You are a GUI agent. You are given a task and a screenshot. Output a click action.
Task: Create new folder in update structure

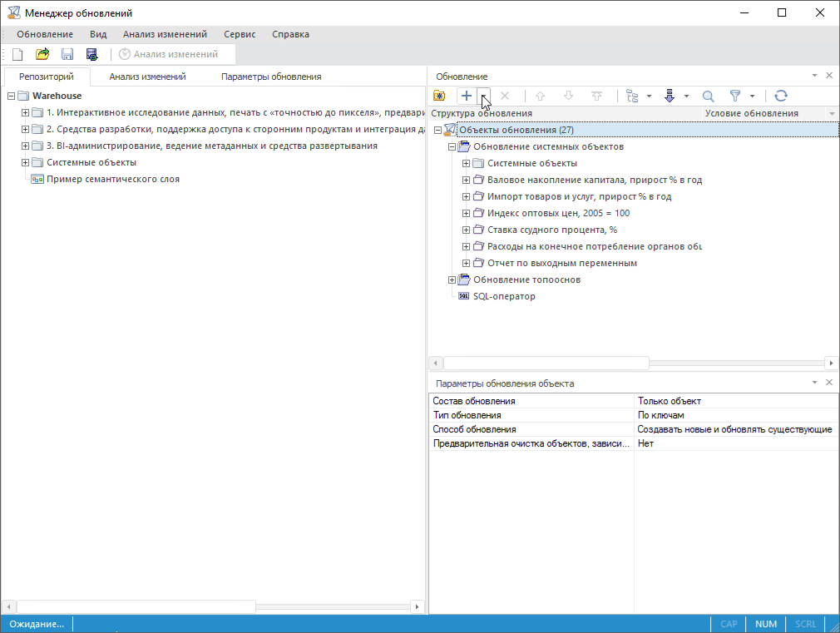pyautogui.click(x=439, y=96)
